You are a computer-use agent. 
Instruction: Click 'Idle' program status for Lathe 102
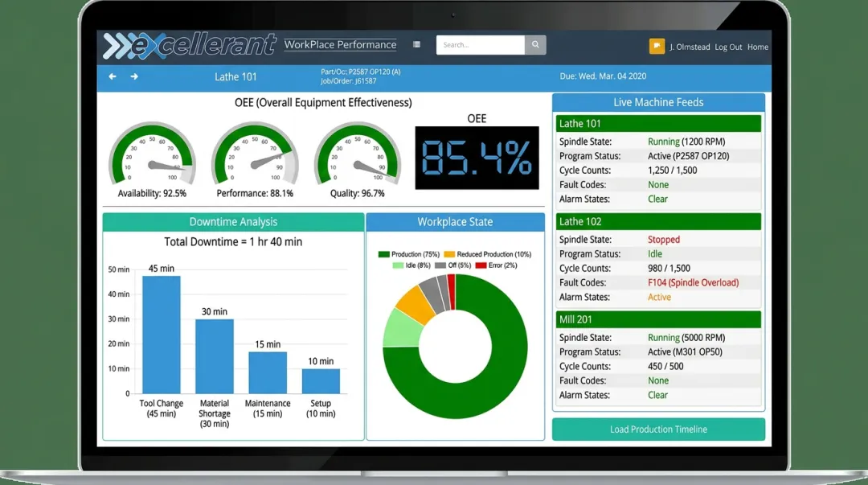point(655,254)
